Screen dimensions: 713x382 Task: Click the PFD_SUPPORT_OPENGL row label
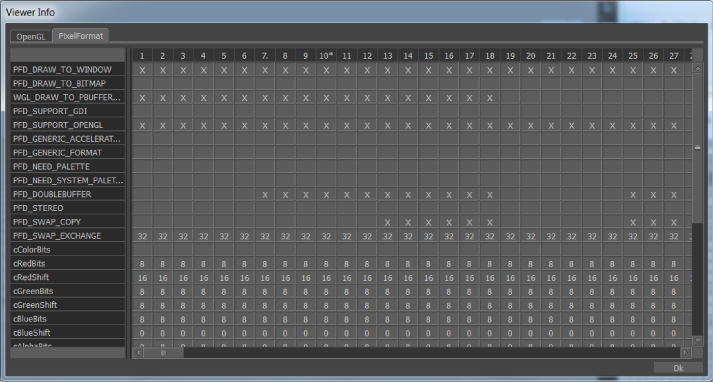68,125
